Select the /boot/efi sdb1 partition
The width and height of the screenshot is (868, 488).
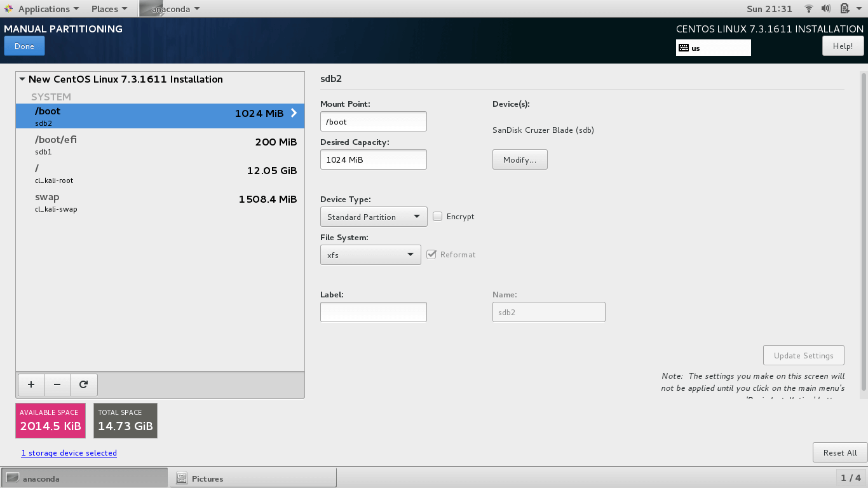pos(160,146)
